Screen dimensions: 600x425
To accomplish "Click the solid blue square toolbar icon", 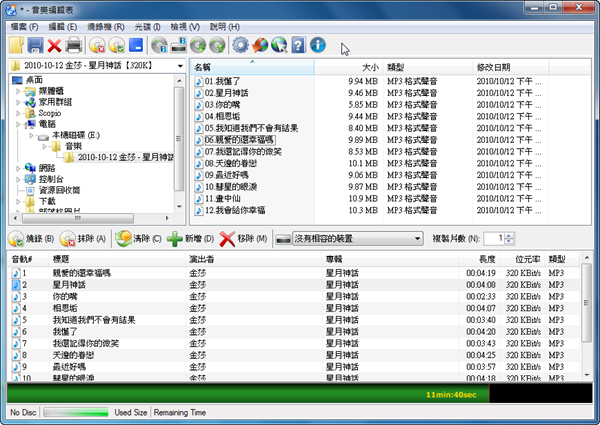I will (x=136, y=45).
